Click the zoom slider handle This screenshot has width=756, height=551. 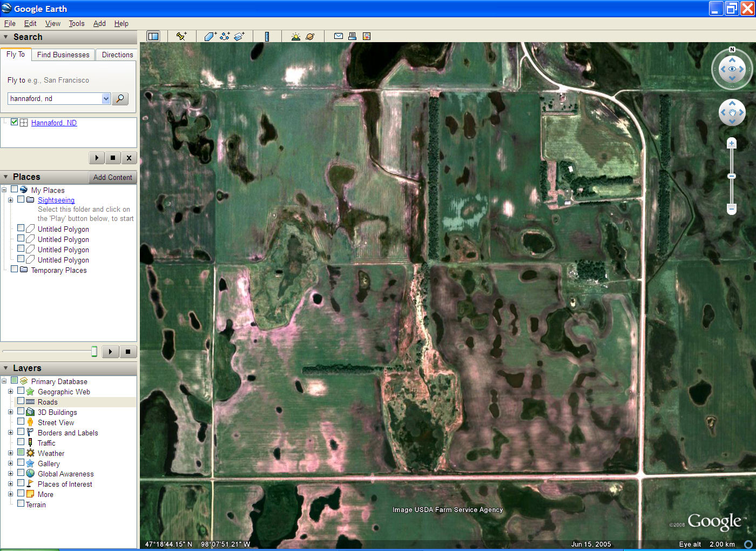(x=732, y=176)
